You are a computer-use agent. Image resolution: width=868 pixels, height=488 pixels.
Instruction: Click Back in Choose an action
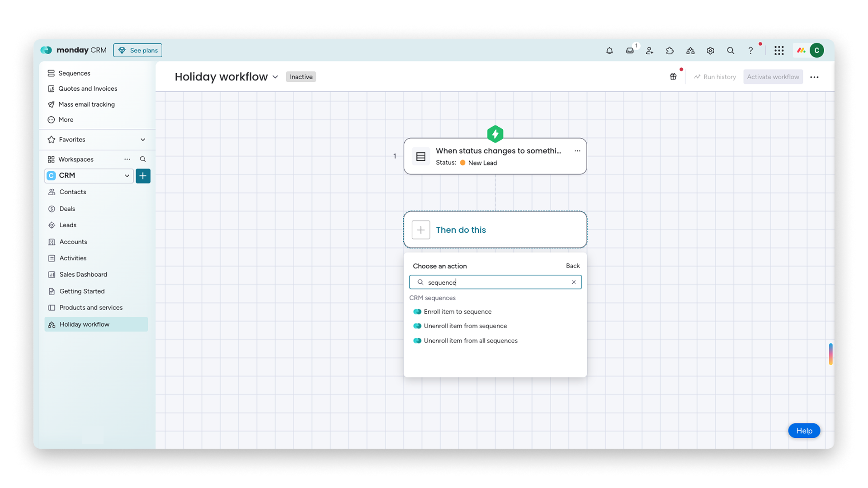(573, 266)
